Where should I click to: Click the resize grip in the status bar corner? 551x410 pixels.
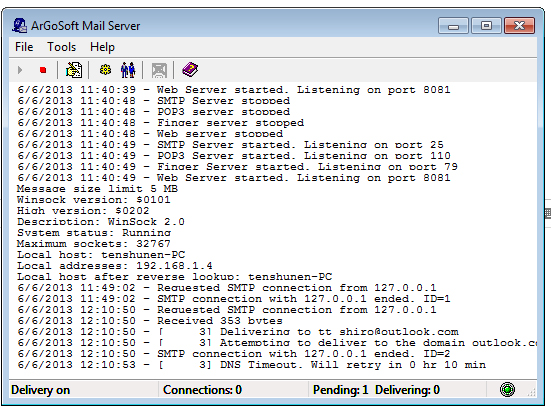pos(531,393)
